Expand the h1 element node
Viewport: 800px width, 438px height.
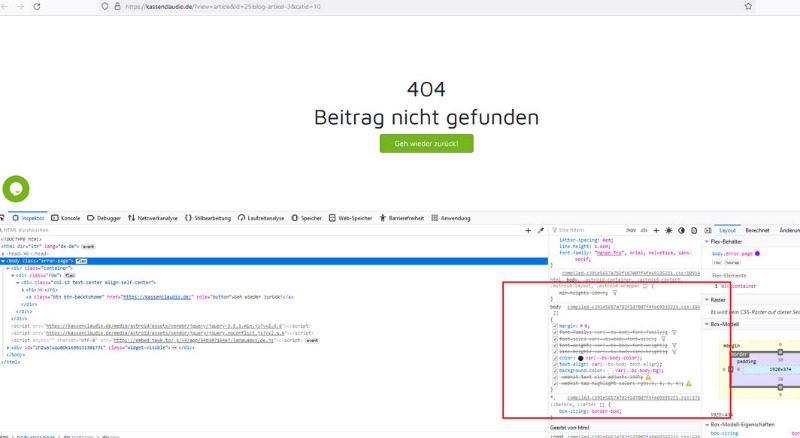(x=22, y=289)
